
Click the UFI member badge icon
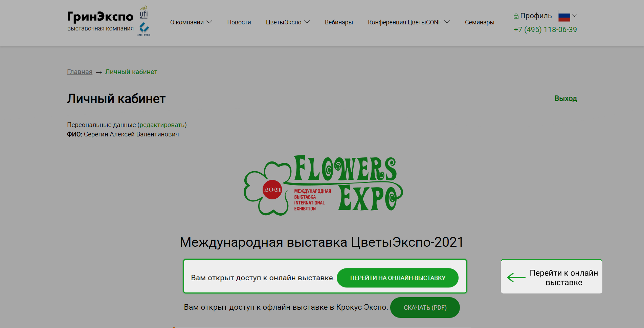tap(144, 12)
